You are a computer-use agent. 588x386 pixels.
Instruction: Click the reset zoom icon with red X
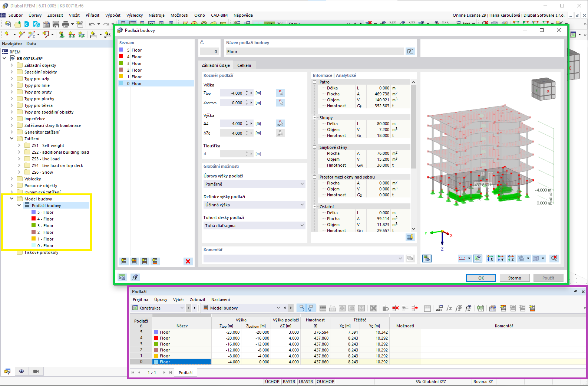point(554,258)
